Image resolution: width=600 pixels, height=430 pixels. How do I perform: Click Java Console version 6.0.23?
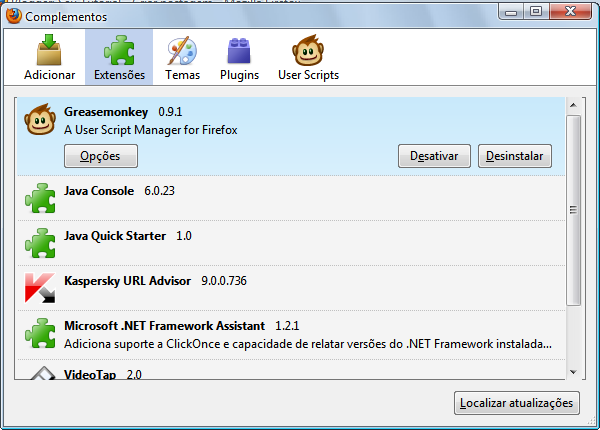[160, 191]
